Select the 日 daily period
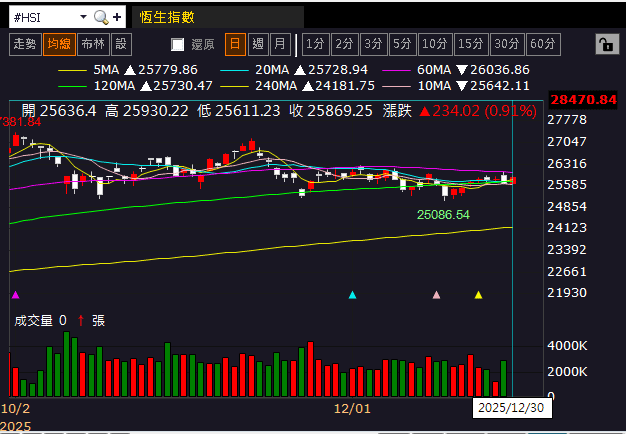Image resolution: width=626 pixels, height=434 pixels. click(x=235, y=44)
